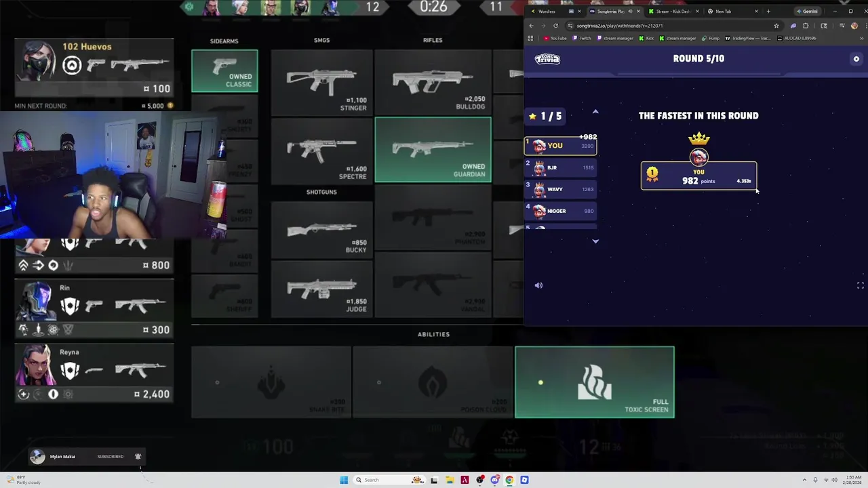
Task: Open Google Chrome from the taskbar
Action: click(x=509, y=480)
